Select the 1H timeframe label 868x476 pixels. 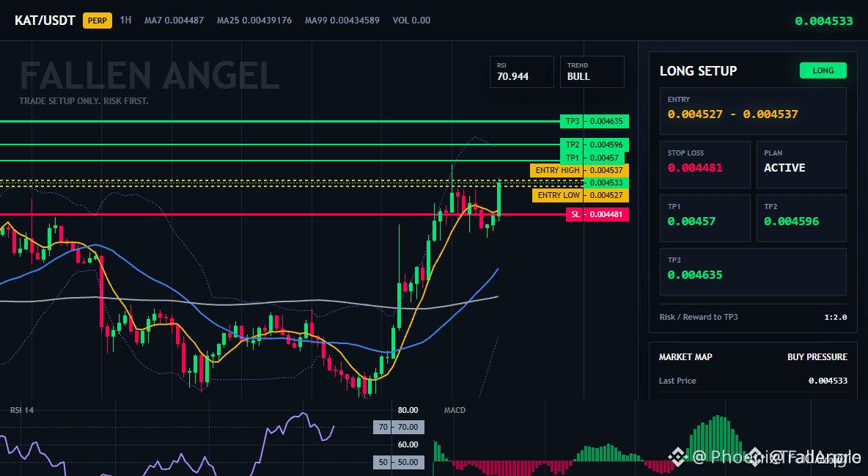[125, 20]
